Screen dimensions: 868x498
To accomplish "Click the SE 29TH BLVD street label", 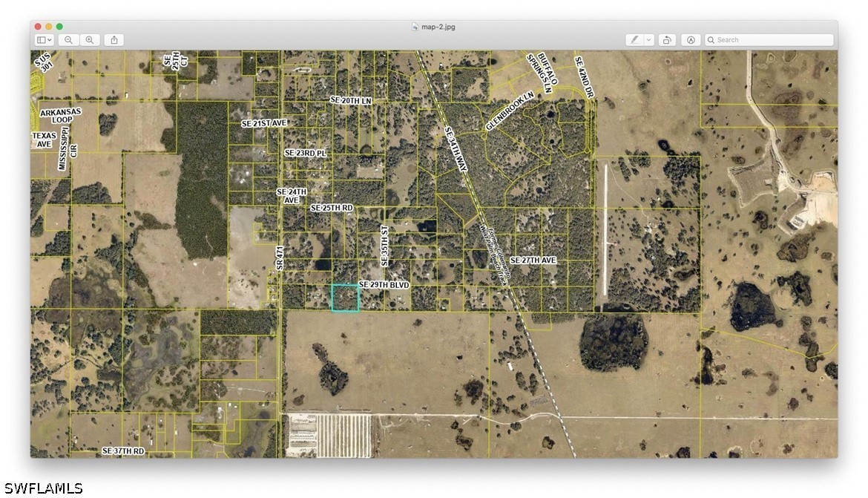I will [384, 285].
